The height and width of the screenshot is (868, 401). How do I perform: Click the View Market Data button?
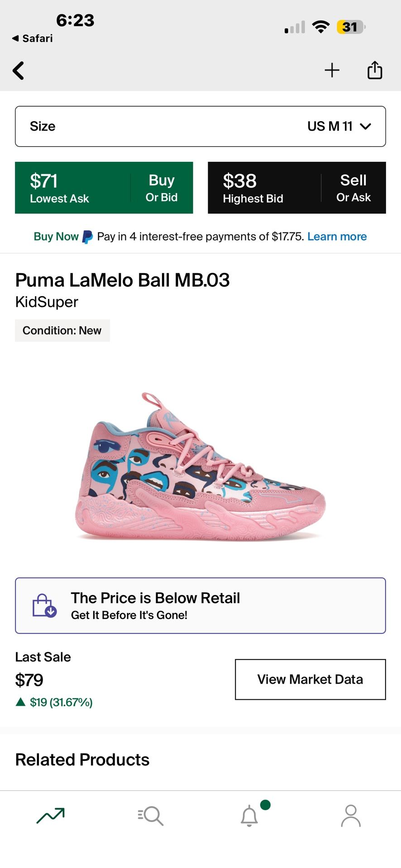tap(310, 679)
